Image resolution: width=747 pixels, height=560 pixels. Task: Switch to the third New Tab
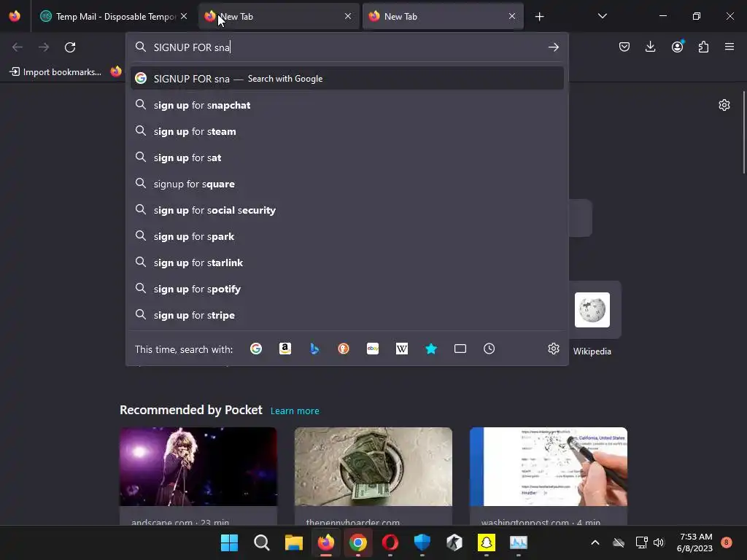tap(443, 17)
